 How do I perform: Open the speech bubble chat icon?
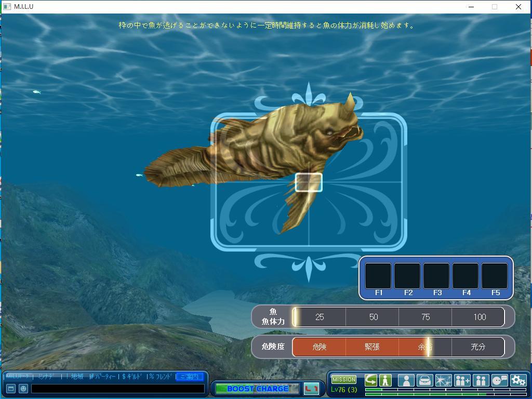[x=499, y=380]
